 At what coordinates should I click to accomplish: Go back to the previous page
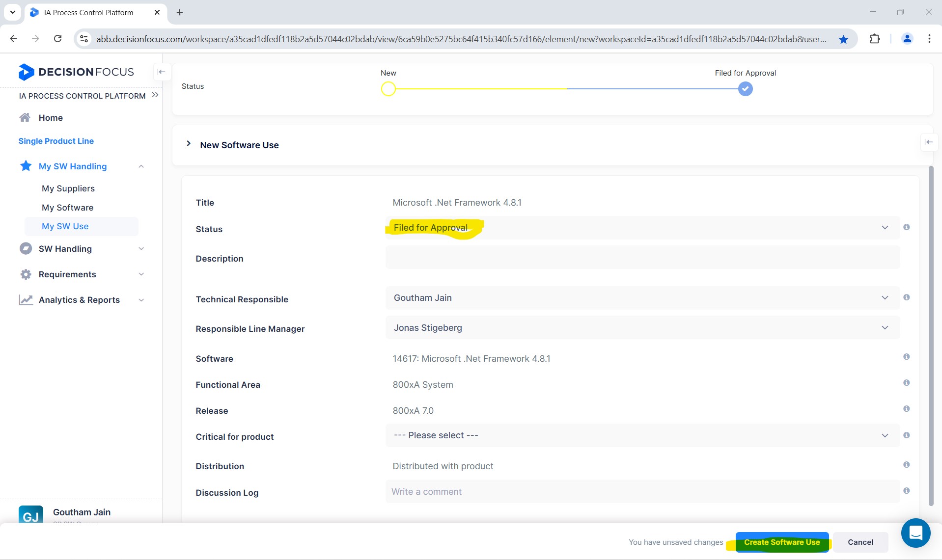click(x=14, y=39)
